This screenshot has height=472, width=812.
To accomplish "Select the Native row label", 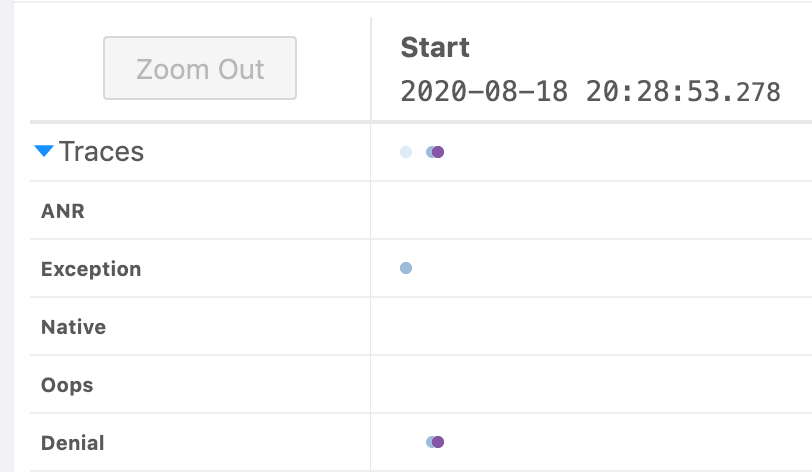I will click(73, 327).
